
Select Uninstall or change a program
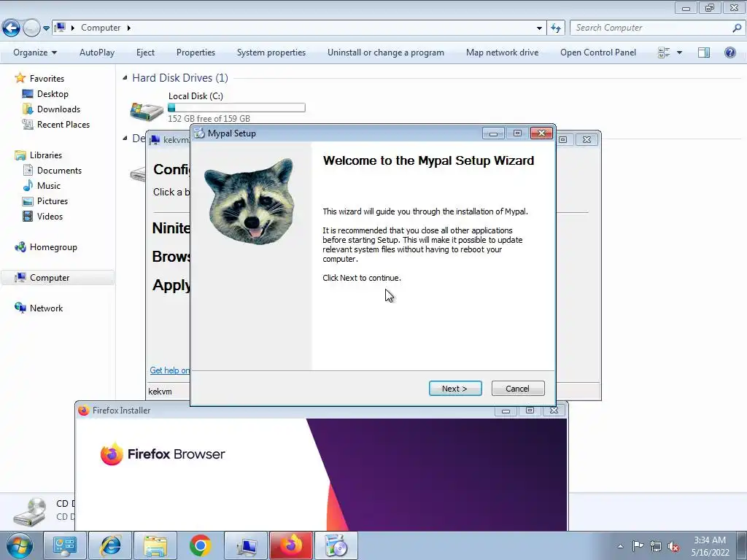coord(385,52)
